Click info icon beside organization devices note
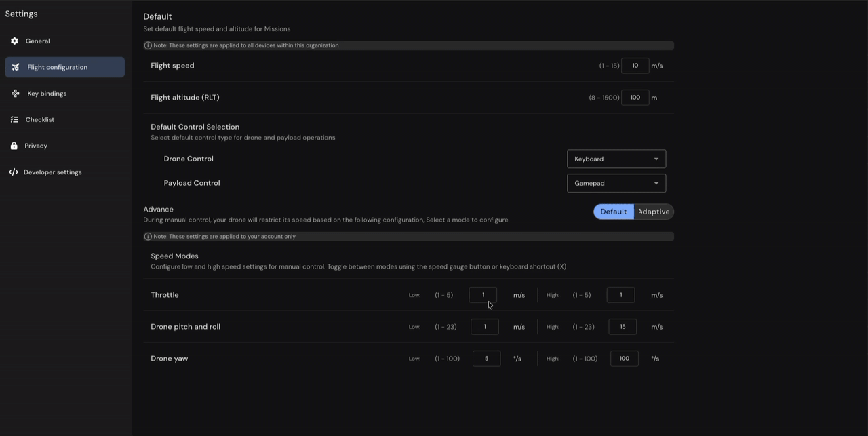 click(148, 45)
